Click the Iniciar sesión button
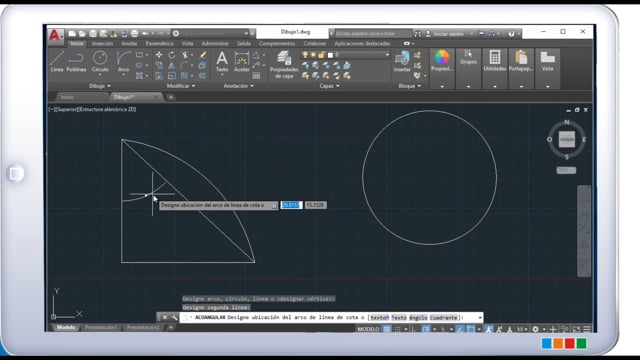640x360 pixels. tap(445, 34)
